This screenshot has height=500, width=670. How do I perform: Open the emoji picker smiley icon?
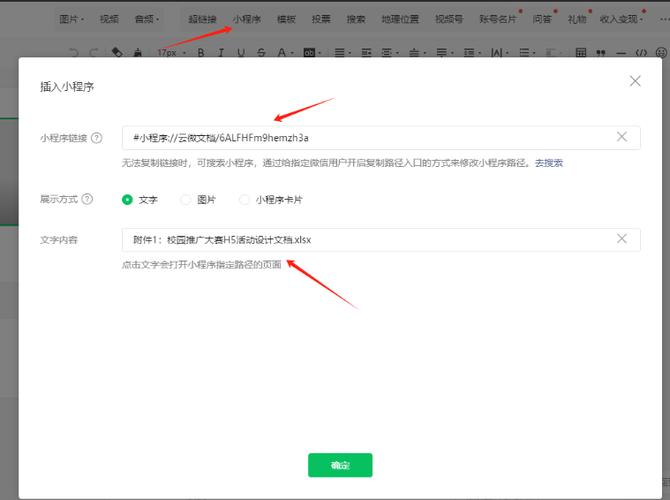pyautogui.click(x=661, y=53)
